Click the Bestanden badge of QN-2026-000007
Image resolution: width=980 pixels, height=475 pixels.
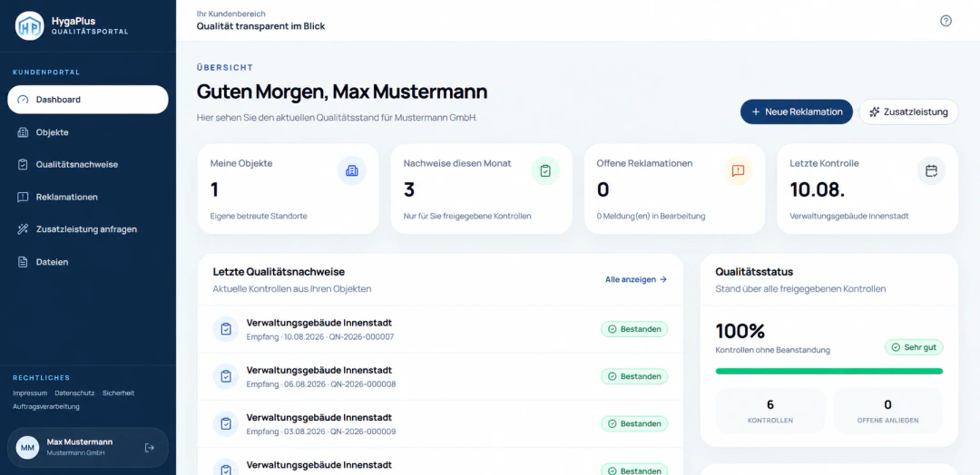pos(634,329)
